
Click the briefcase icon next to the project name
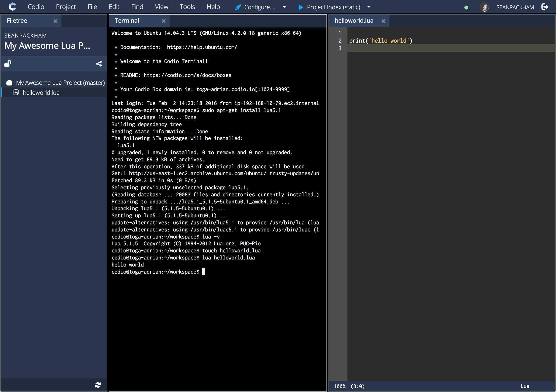[9, 83]
